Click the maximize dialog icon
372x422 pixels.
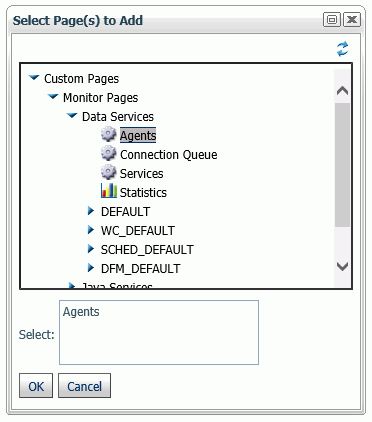click(332, 20)
